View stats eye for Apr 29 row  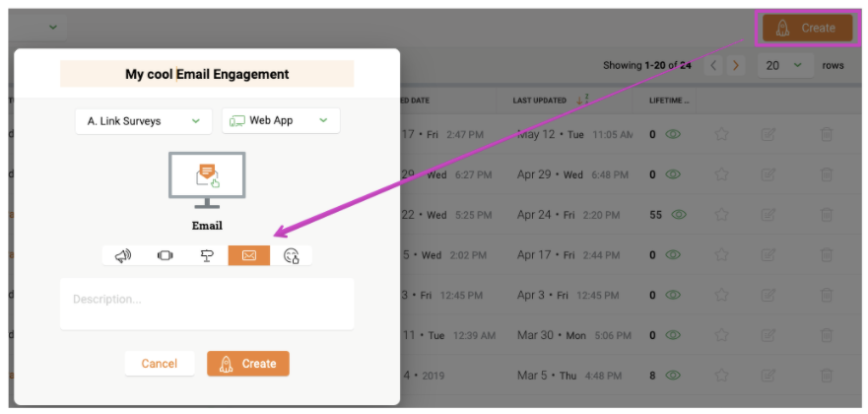673,174
